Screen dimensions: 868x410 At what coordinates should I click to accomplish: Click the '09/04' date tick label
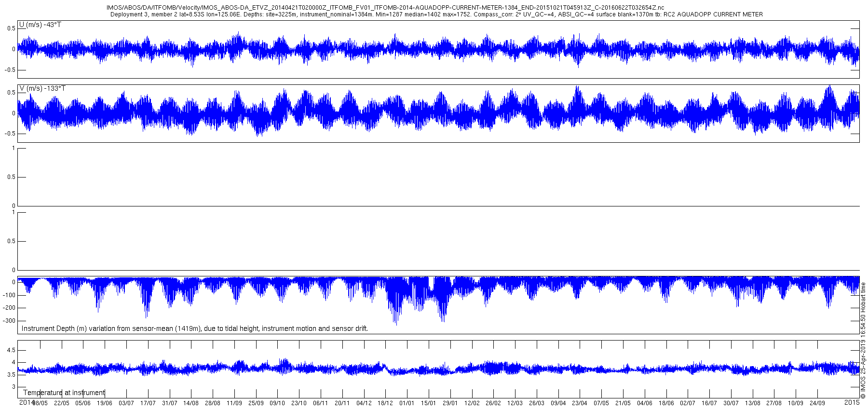pyautogui.click(x=558, y=403)
